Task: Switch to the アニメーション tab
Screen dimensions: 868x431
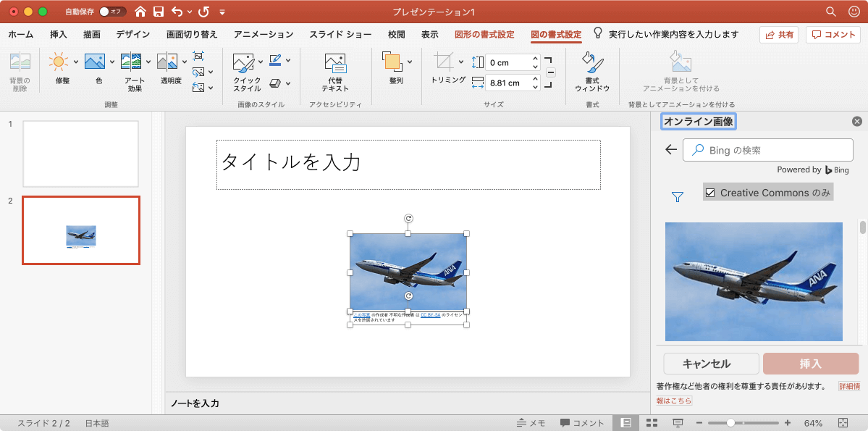Action: tap(264, 34)
